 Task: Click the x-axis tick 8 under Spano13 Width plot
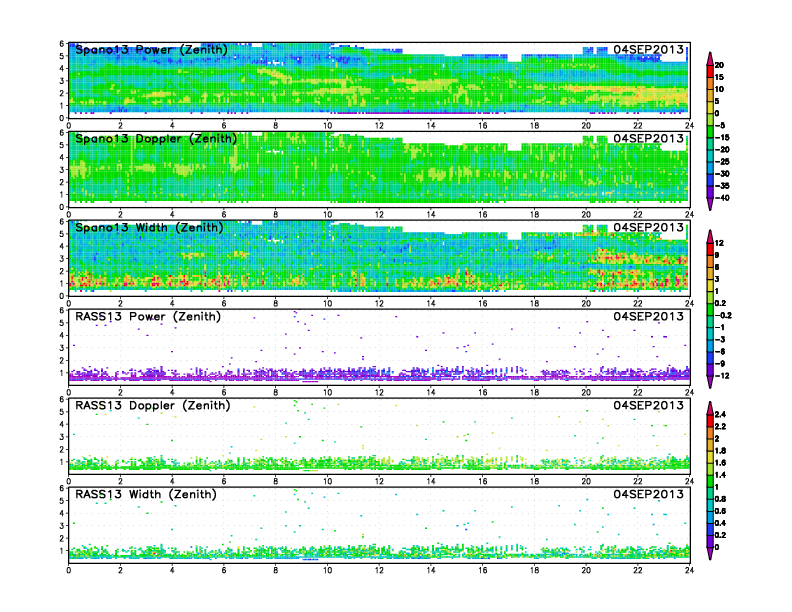coord(275,303)
